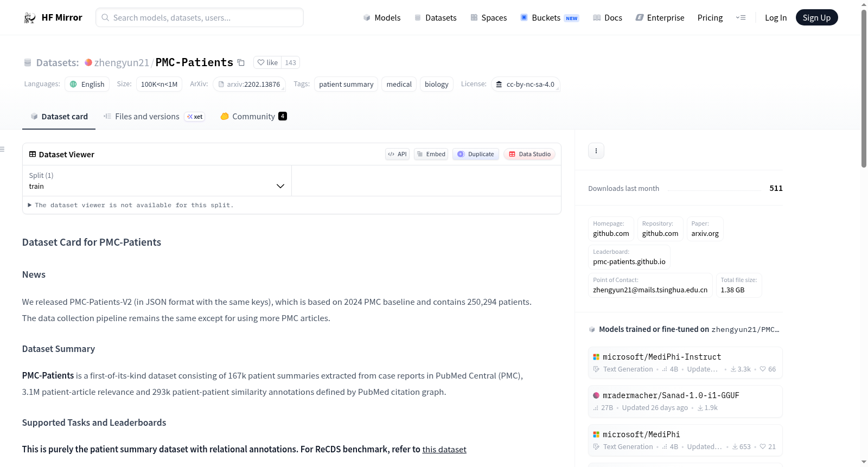Open the three-dot options menu in sidebar
This screenshot has width=868, height=467.
coord(596,151)
